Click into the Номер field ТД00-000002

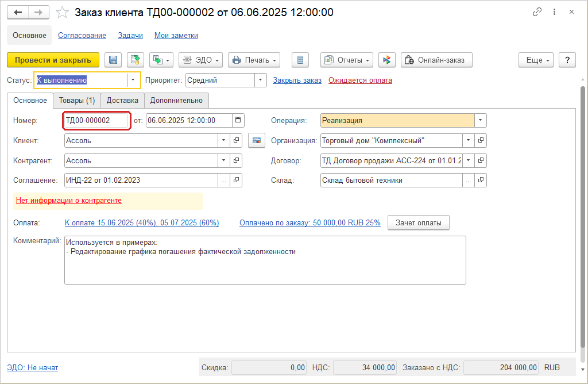coord(96,121)
